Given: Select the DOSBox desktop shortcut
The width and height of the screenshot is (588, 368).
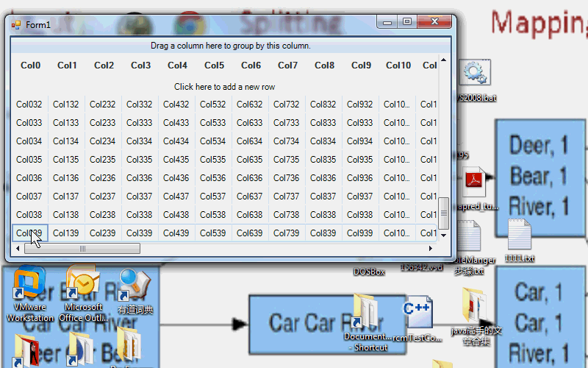Looking at the screenshot, I should [369, 271].
